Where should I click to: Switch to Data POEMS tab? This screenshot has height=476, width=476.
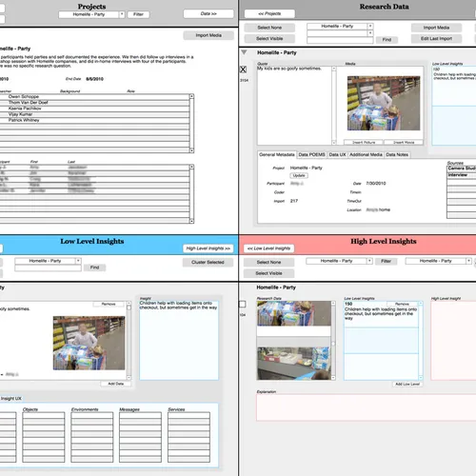[x=311, y=154]
